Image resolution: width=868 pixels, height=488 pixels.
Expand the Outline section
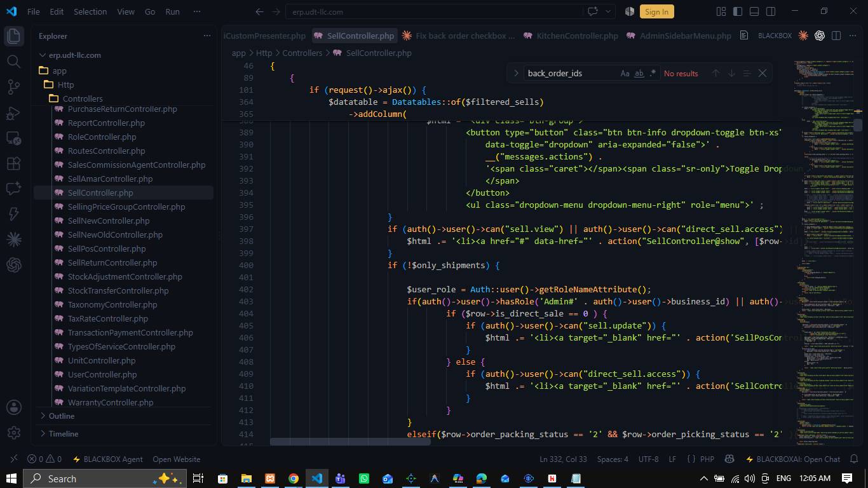point(62,416)
